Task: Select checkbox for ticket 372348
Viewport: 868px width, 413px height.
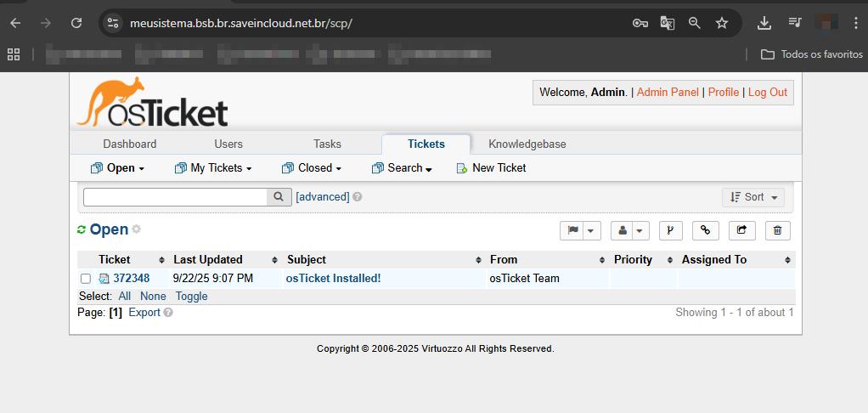Action: pyautogui.click(x=86, y=279)
